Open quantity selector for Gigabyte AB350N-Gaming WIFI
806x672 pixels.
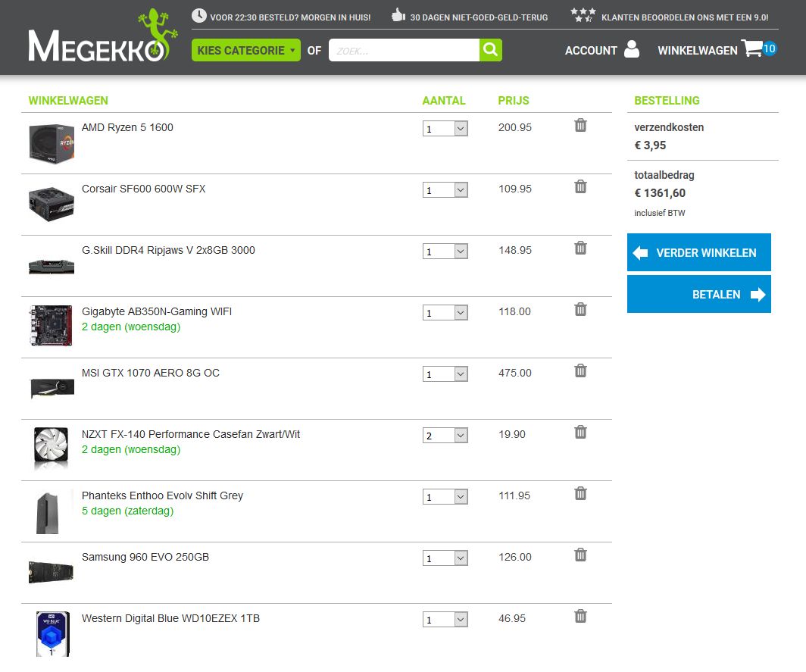[445, 313]
